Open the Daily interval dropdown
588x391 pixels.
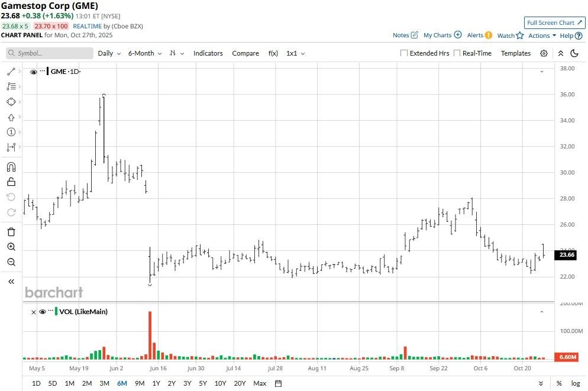coord(109,53)
